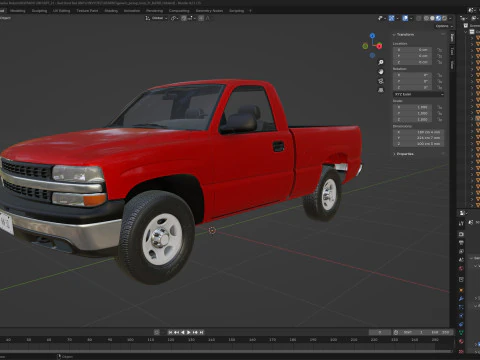Image resolution: width=480 pixels, height=360 pixels.
Task: Switch to the Geometry Nodes workspace
Action: tap(209, 11)
